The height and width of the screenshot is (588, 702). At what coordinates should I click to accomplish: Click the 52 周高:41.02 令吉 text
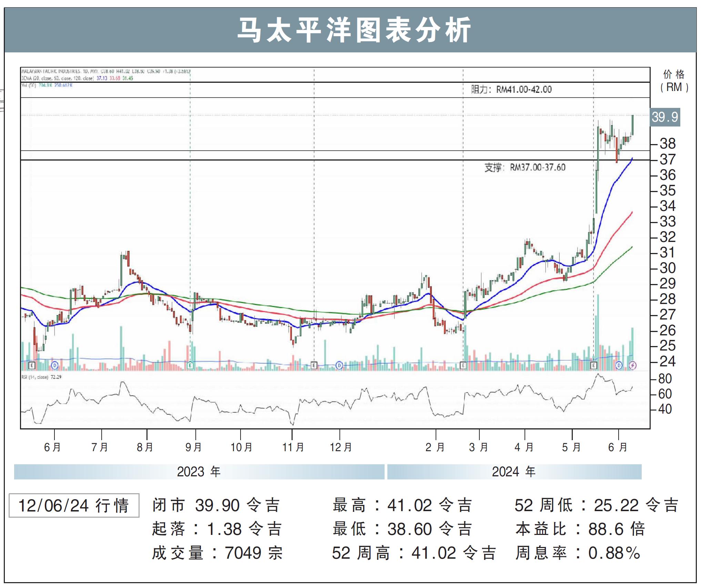pyautogui.click(x=414, y=553)
